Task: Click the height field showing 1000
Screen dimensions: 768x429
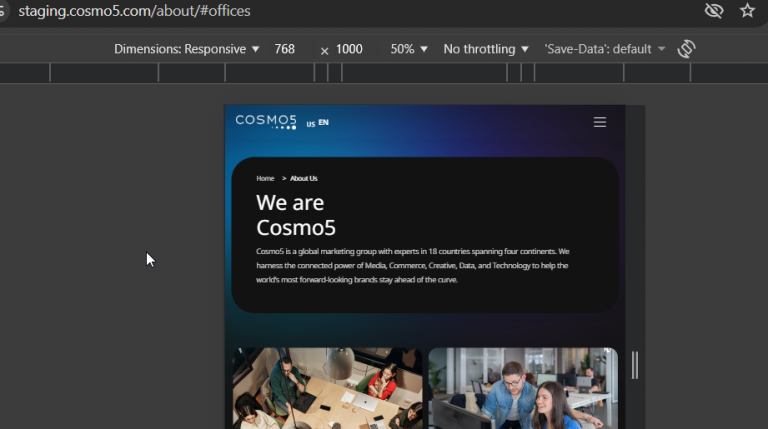Action: (x=349, y=49)
